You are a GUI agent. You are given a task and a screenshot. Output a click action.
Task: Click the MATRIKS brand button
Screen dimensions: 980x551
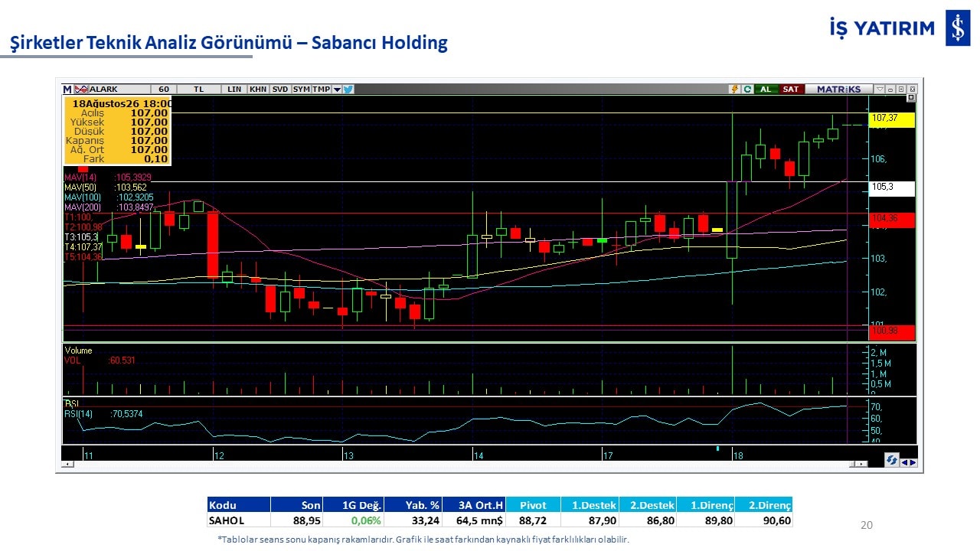tap(838, 90)
